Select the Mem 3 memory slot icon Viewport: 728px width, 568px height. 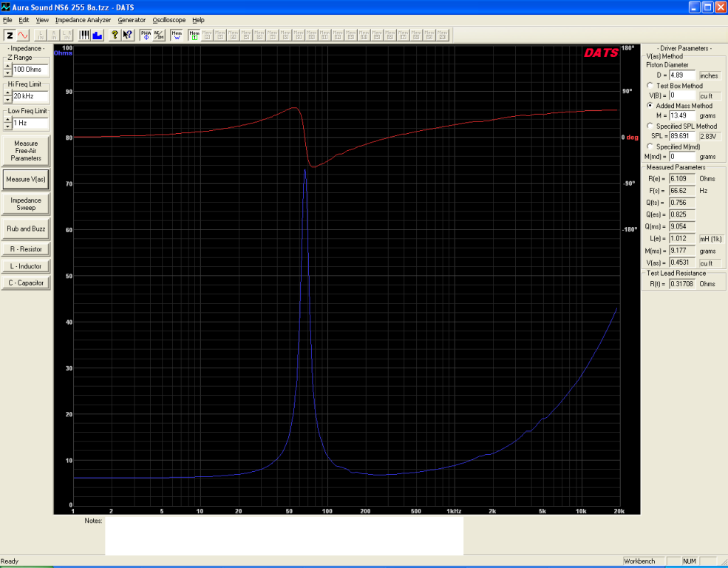coord(220,35)
